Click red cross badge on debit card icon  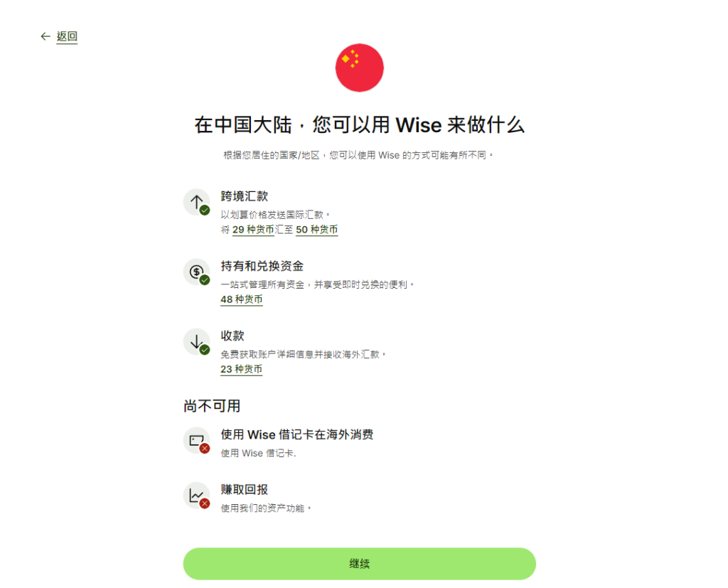coord(205,449)
